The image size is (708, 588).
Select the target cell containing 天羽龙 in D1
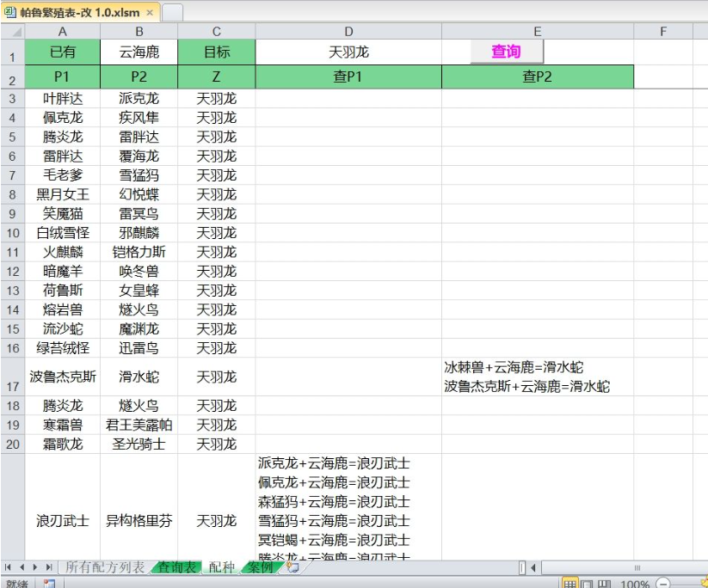[348, 52]
